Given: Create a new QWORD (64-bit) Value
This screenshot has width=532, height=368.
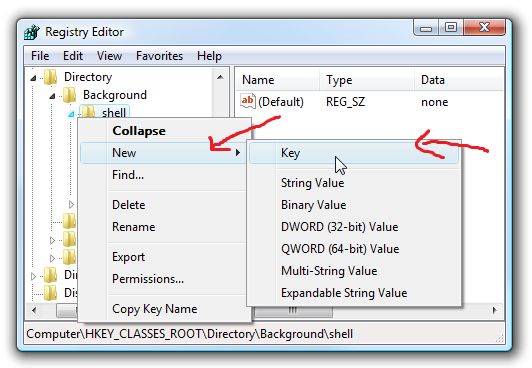Looking at the screenshot, I should (x=354, y=249).
